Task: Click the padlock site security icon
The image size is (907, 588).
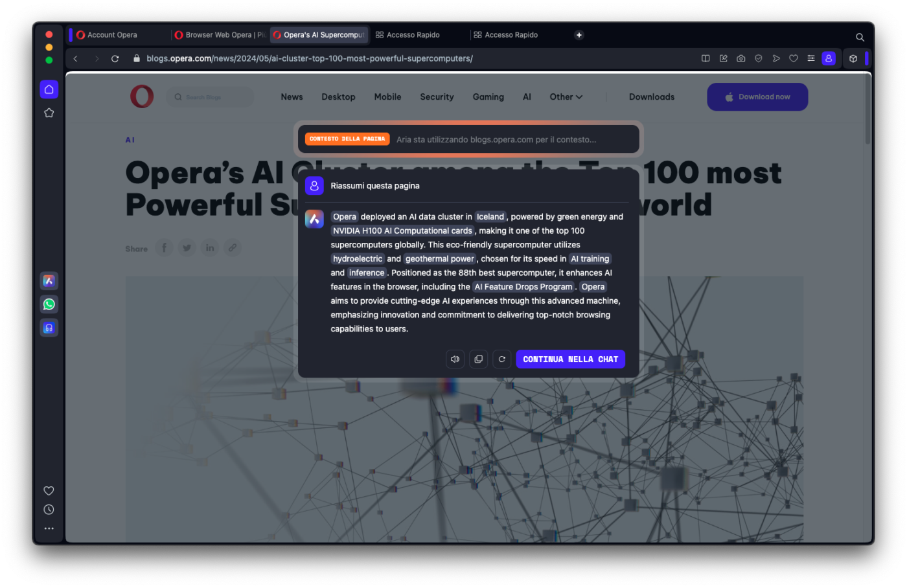Action: tap(136, 58)
